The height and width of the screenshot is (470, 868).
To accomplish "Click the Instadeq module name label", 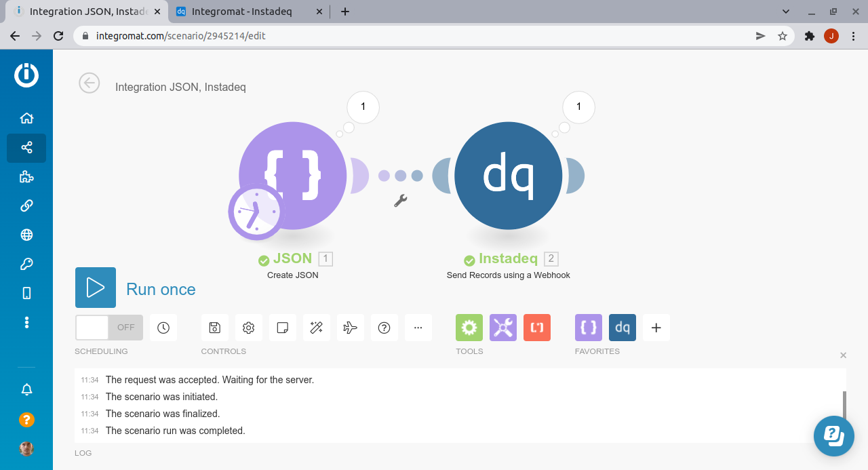I will (508, 258).
